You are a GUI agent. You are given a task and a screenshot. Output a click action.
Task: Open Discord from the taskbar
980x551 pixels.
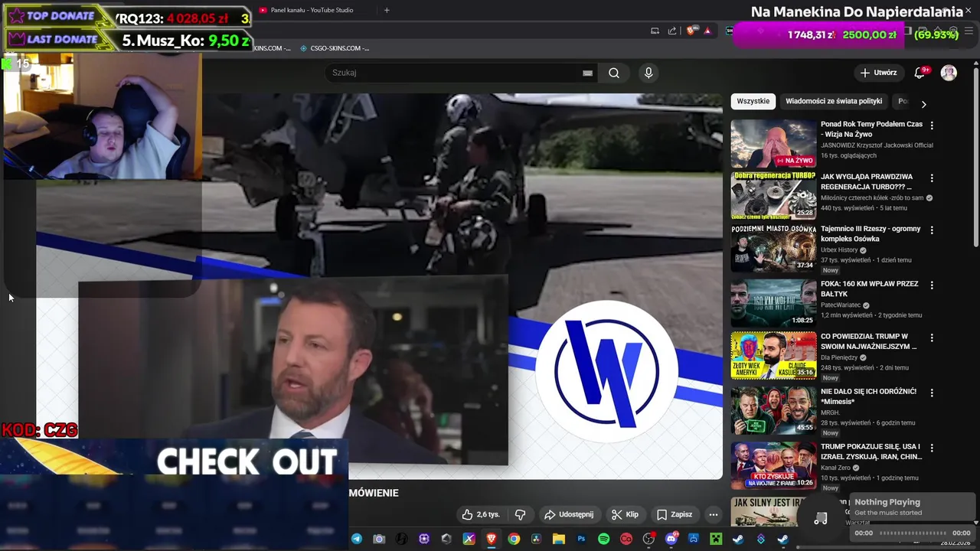[x=671, y=539]
